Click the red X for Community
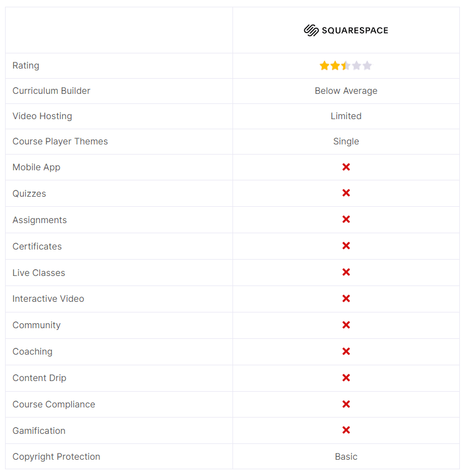The height and width of the screenshot is (476, 470). click(346, 325)
